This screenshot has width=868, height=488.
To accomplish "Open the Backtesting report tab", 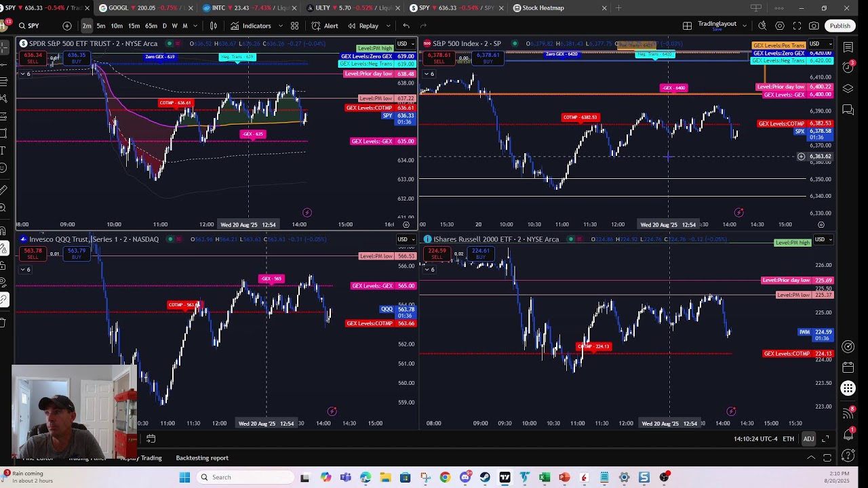I will [202, 458].
